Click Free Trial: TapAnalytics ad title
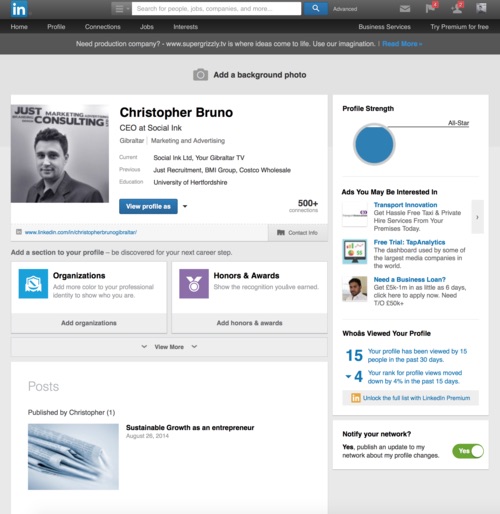This screenshot has width=500, height=514. click(x=409, y=242)
